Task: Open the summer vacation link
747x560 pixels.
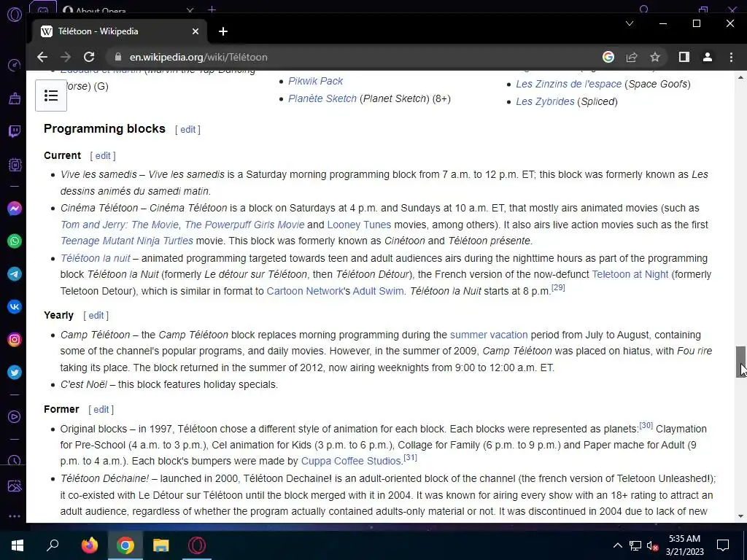Action: (x=489, y=335)
